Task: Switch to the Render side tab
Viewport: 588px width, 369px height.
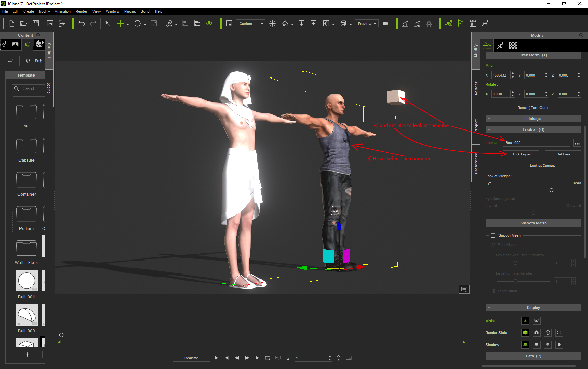Action: [476, 88]
